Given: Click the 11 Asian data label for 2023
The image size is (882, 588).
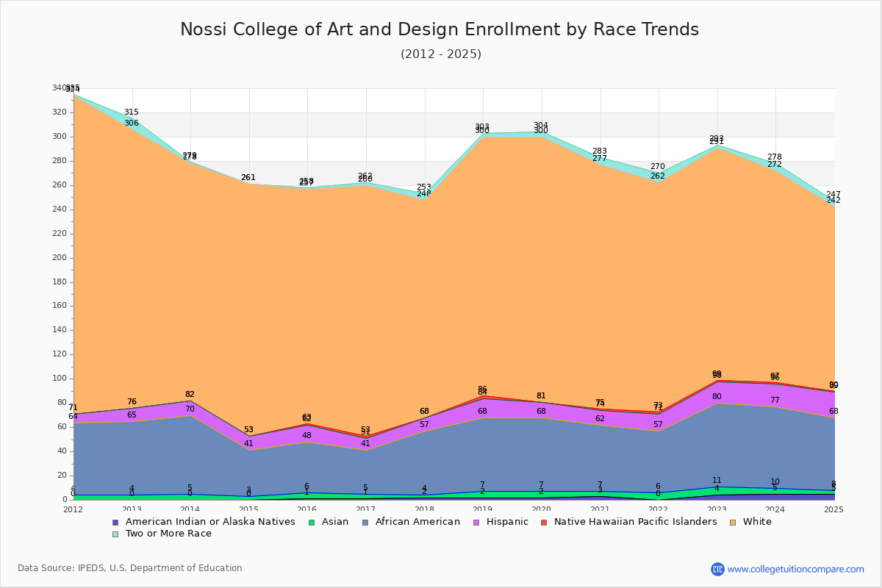Looking at the screenshot, I should 717,481.
